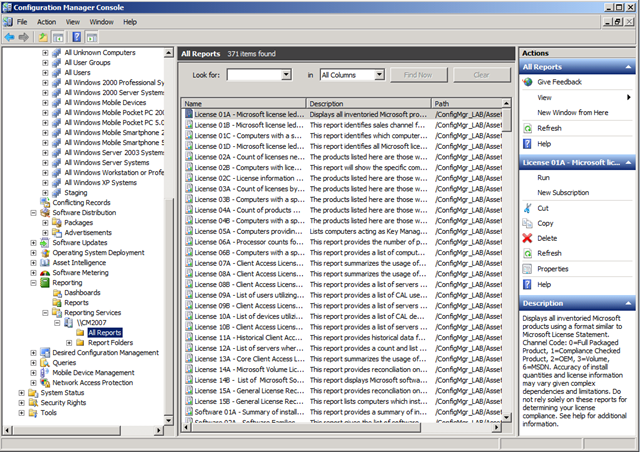Select License 09A - List of users row
Screen dimensions: 640x452
(343, 295)
